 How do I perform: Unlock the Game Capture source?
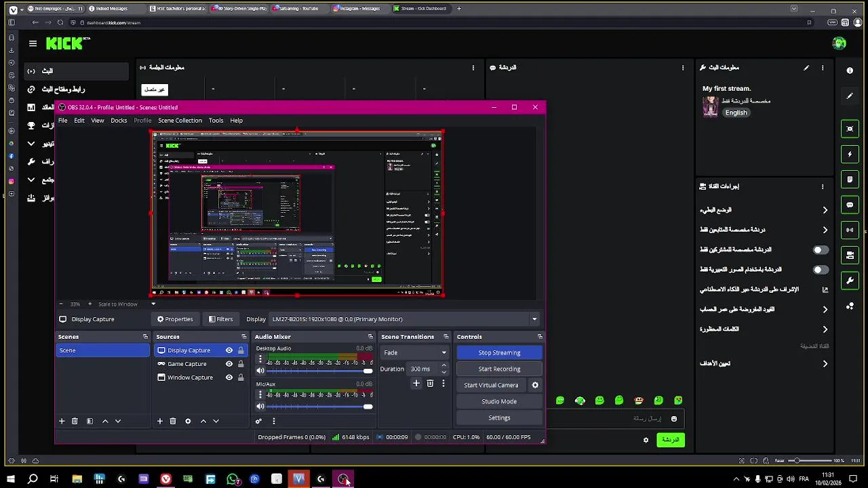(241, 364)
